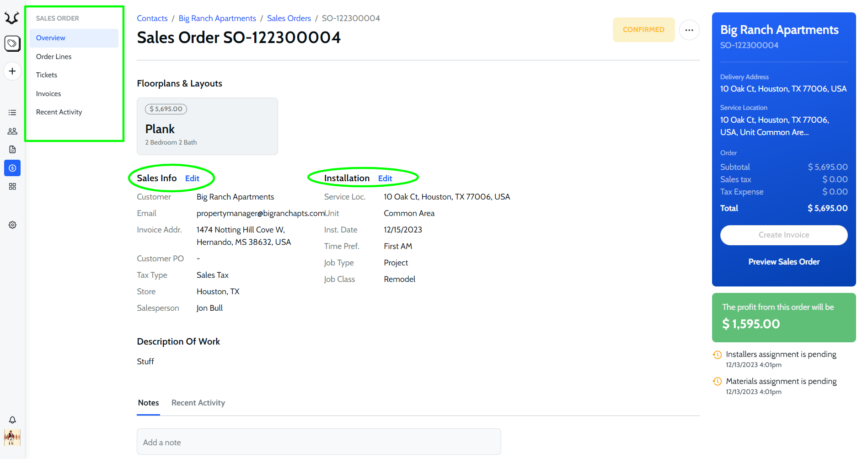Screen dimensions: 868x459
Task: Select Invoices in the sales order menu
Action: [x=48, y=94]
